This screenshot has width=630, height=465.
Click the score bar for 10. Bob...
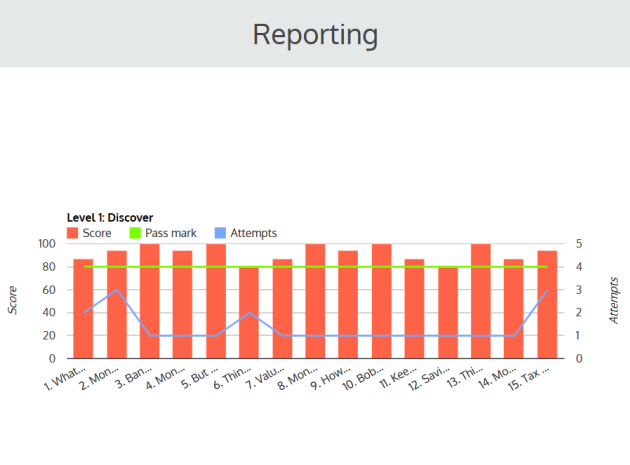(x=382, y=301)
